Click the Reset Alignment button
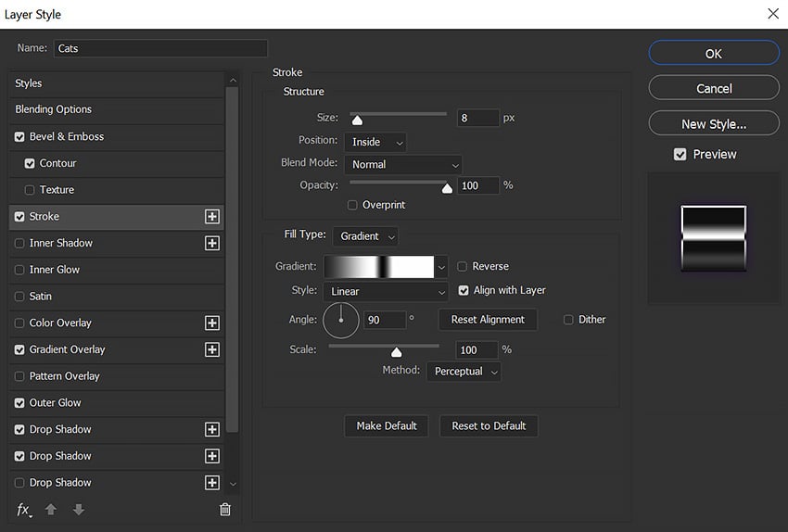This screenshot has width=788, height=532. pos(488,320)
